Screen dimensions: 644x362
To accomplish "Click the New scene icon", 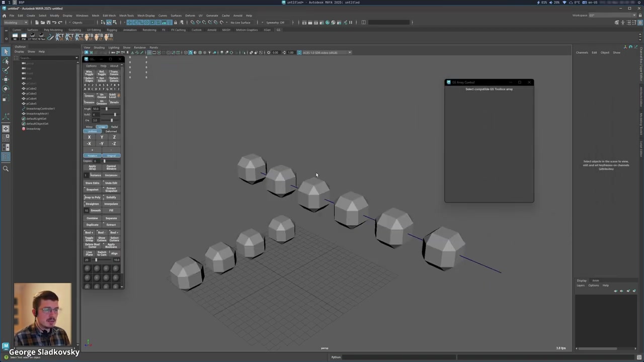I will pyautogui.click(x=37, y=23).
